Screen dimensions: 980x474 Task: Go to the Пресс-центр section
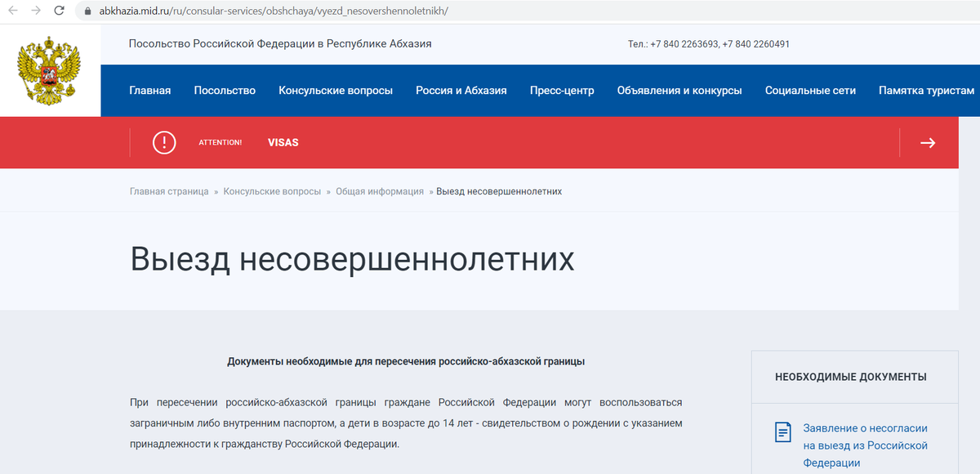click(562, 91)
